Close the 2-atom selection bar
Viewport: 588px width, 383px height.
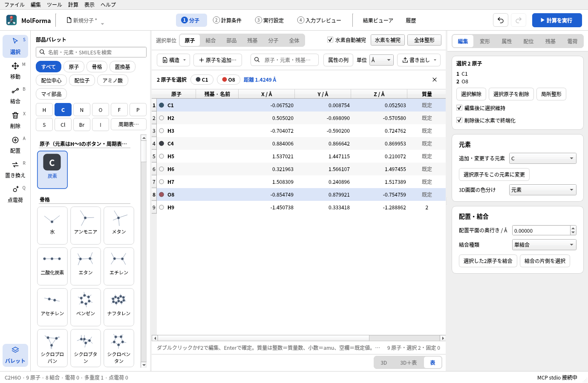[x=435, y=80]
